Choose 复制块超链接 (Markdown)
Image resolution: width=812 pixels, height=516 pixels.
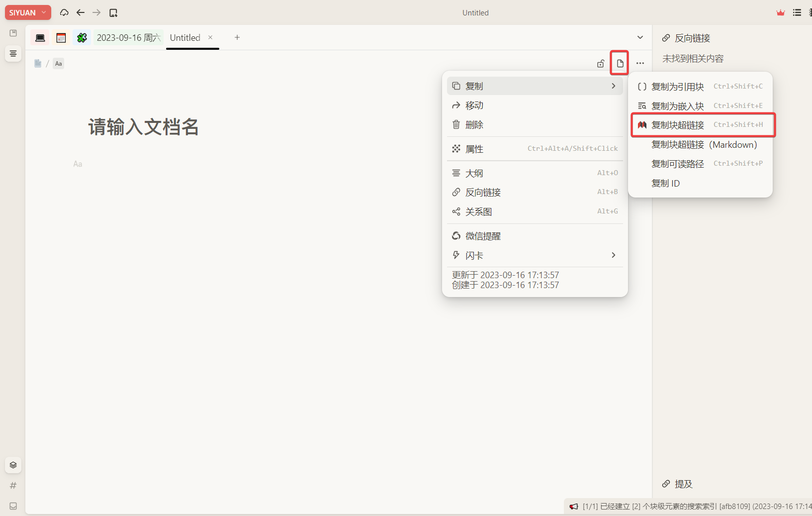700,145
